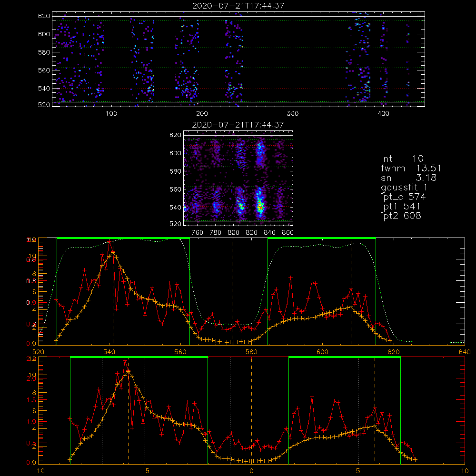
Task: Click the brightest spot in the middle image
Action: tap(260, 208)
